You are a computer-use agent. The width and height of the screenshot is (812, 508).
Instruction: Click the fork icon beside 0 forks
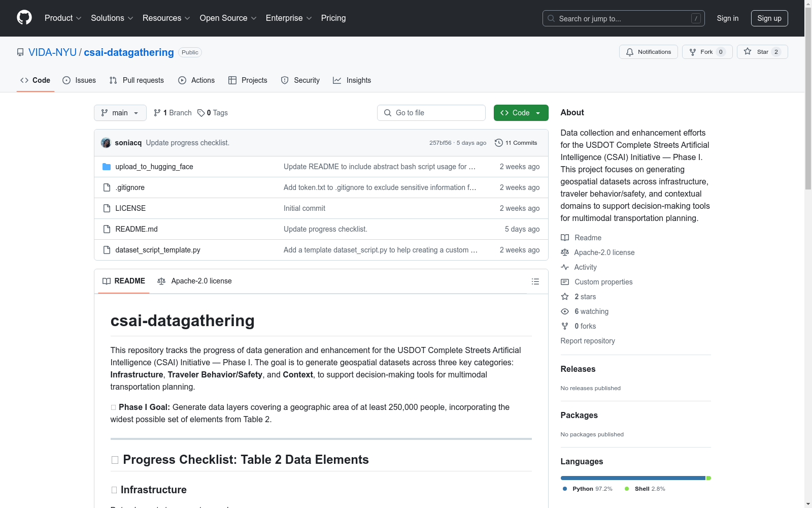point(565,326)
